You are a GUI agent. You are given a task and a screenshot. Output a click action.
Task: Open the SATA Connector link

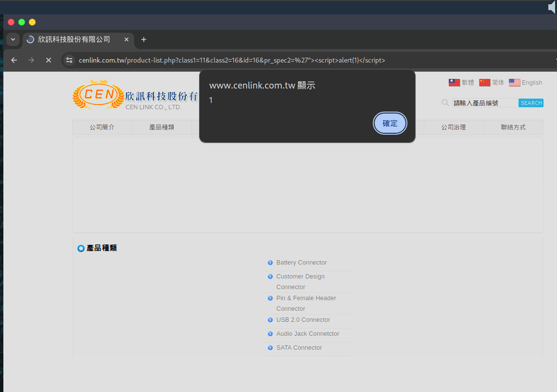pyautogui.click(x=299, y=348)
